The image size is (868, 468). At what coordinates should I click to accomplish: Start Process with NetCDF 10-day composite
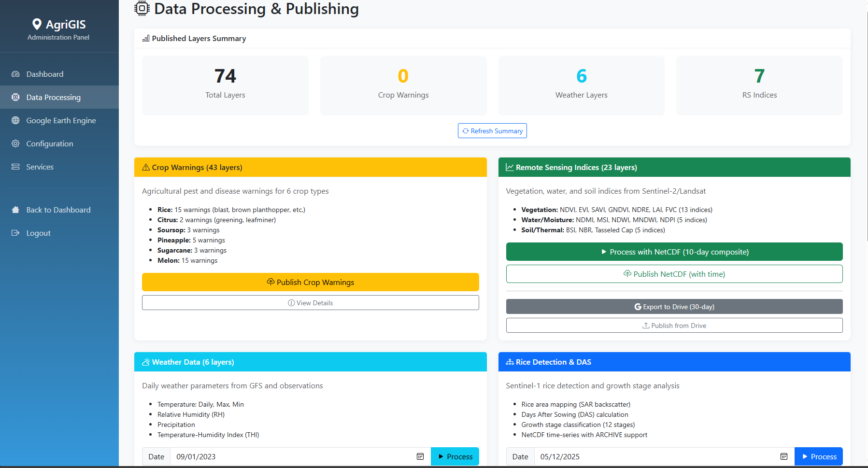tap(674, 252)
